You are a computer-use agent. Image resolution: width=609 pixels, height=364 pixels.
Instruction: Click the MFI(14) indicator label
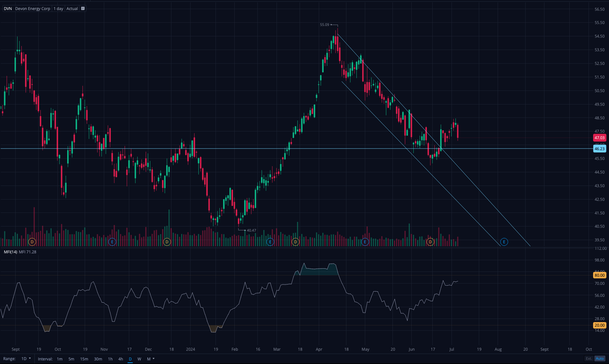[x=10, y=252]
